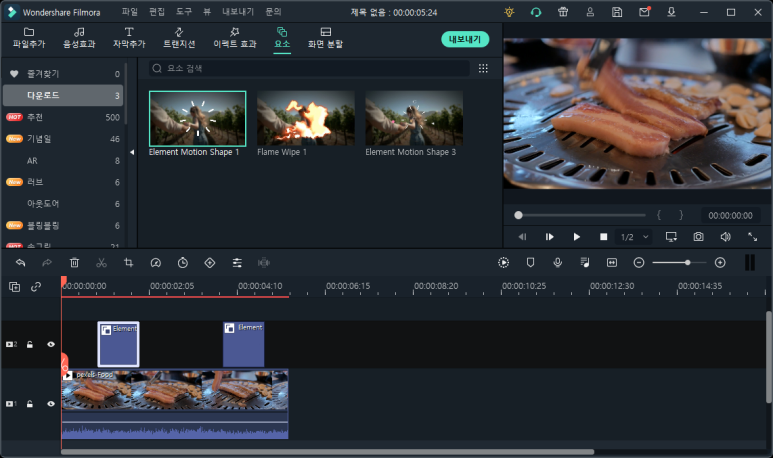The height and width of the screenshot is (458, 773).
Task: Click the render preview icon
Action: tap(503, 263)
